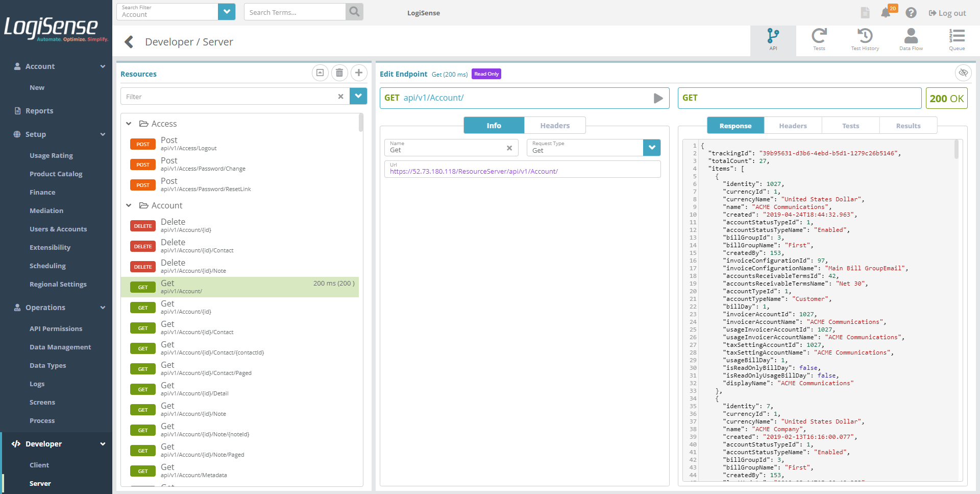Go back using the left chevron
The image size is (980, 494).
[129, 42]
